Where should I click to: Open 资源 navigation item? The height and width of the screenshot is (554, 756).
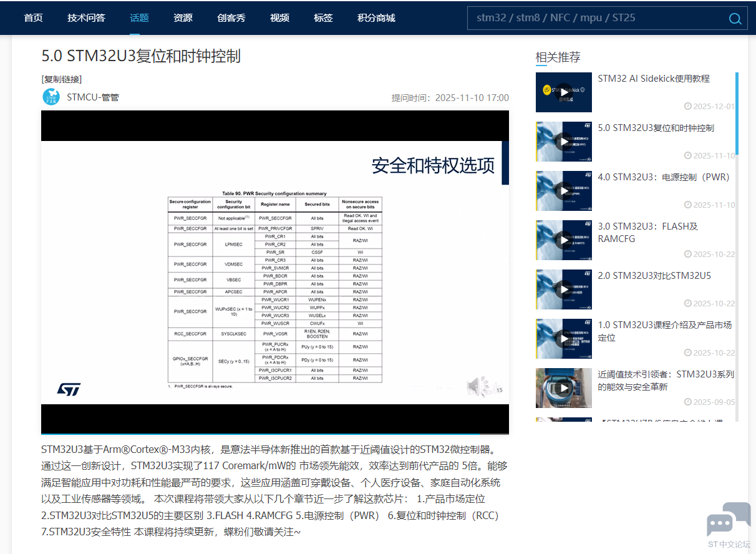click(183, 17)
